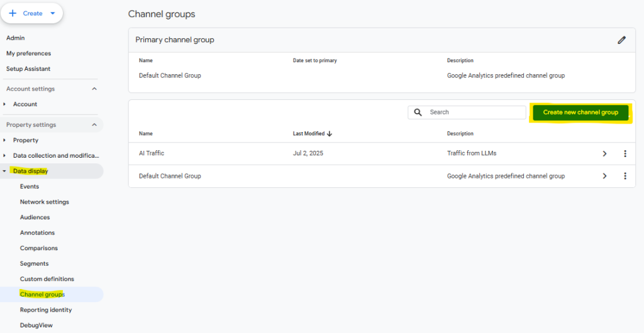
Task: Open Reporting identity page
Action: (45, 310)
